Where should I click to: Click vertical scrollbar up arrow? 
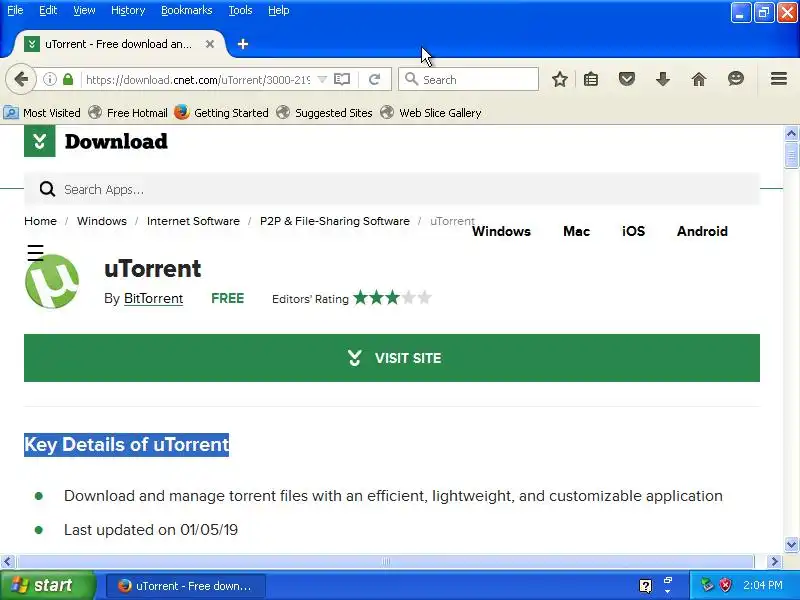(791, 134)
